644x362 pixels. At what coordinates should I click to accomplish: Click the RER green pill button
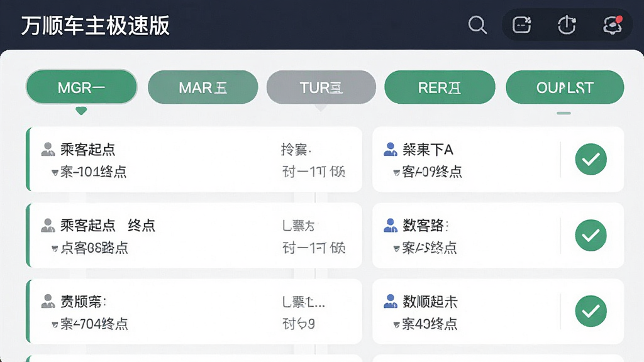click(x=440, y=87)
